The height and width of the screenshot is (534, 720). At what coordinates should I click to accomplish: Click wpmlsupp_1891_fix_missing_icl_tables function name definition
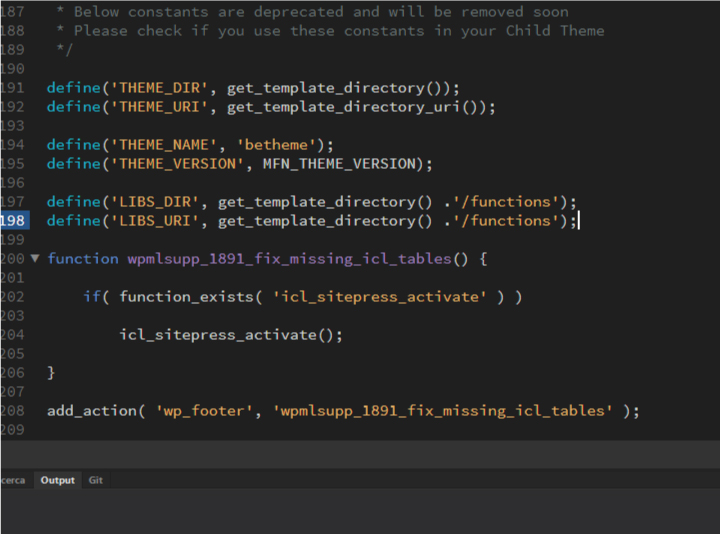point(289,259)
